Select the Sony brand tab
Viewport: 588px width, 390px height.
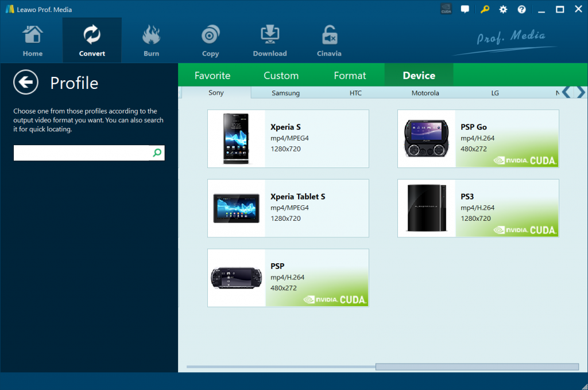pos(216,92)
